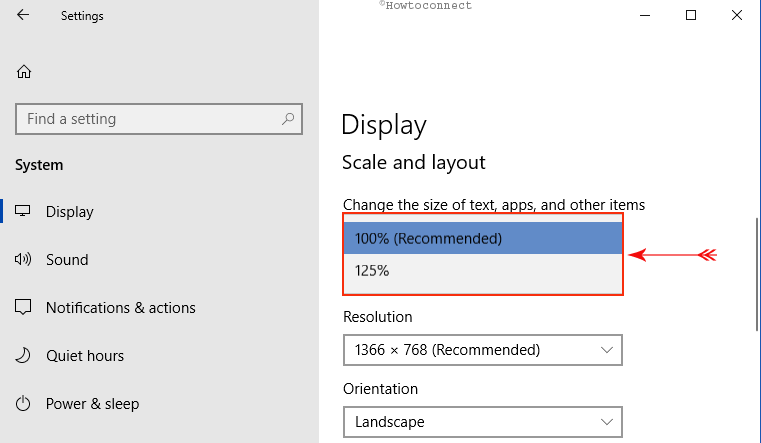
Task: Click the Resolution dropdown chevron arrow
Action: tap(606, 350)
